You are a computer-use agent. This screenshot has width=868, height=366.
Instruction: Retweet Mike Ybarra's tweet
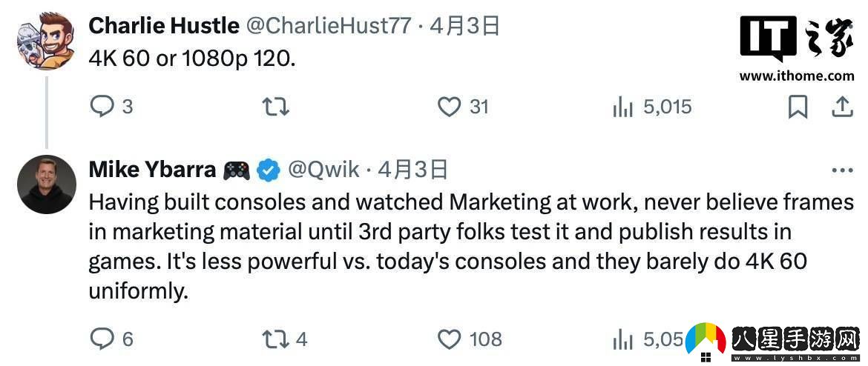click(275, 339)
